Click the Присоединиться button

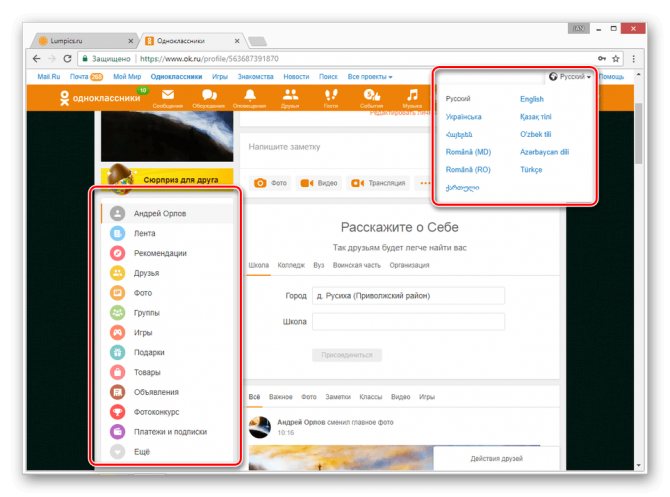pyautogui.click(x=347, y=355)
